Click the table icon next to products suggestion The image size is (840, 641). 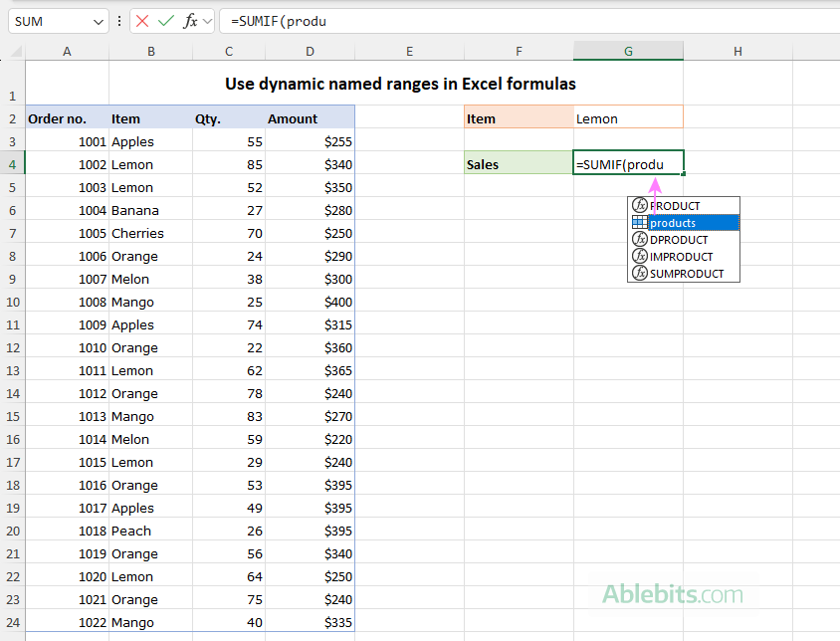click(x=640, y=222)
